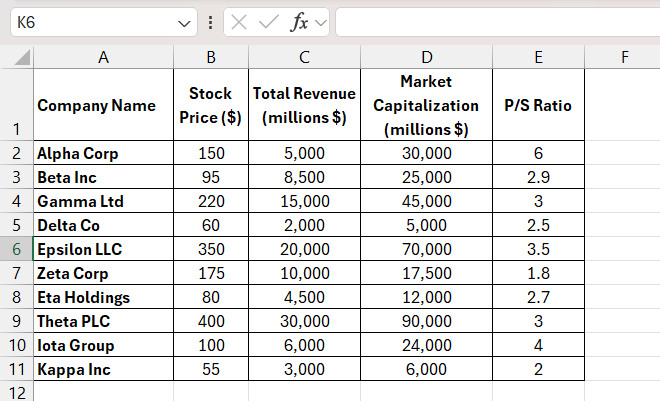Viewport: 660px width, 401px height.
Task: Select the Eta Holdings cell
Action: tap(104, 297)
